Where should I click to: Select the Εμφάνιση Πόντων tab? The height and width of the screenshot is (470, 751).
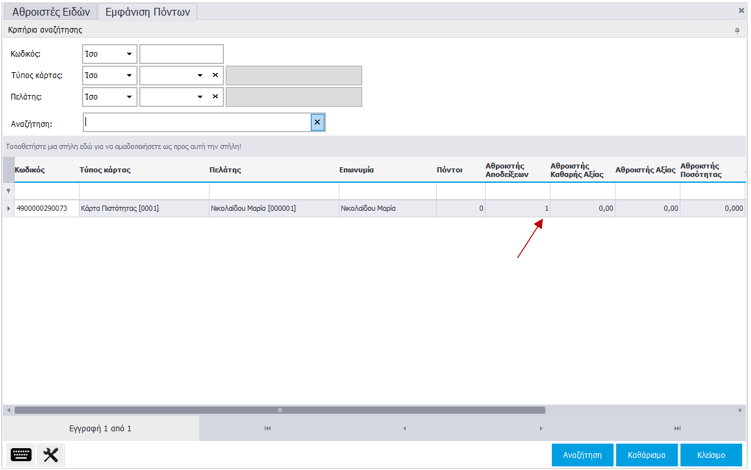tap(150, 12)
